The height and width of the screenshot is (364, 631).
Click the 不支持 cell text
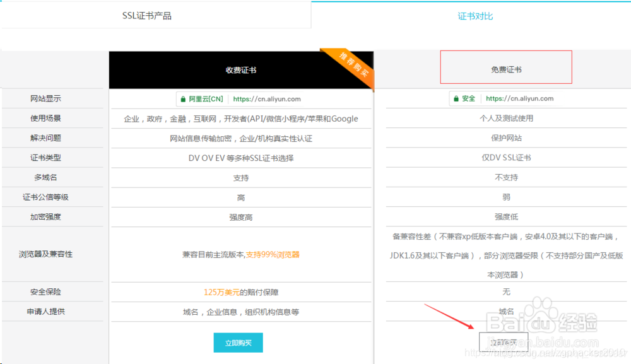[506, 177]
